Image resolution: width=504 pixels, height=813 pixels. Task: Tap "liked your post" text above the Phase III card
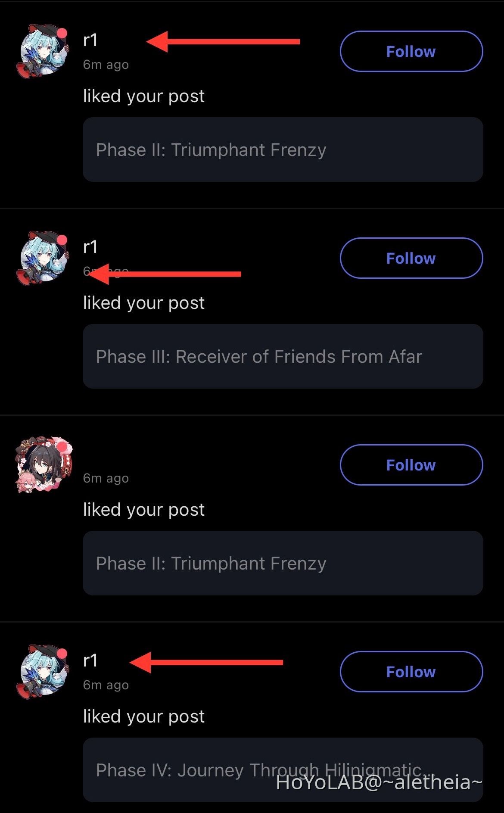(x=144, y=303)
